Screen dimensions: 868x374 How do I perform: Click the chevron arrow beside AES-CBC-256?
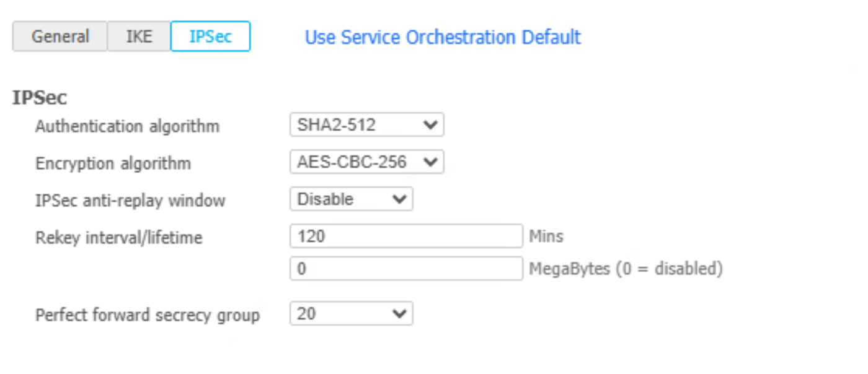(430, 162)
